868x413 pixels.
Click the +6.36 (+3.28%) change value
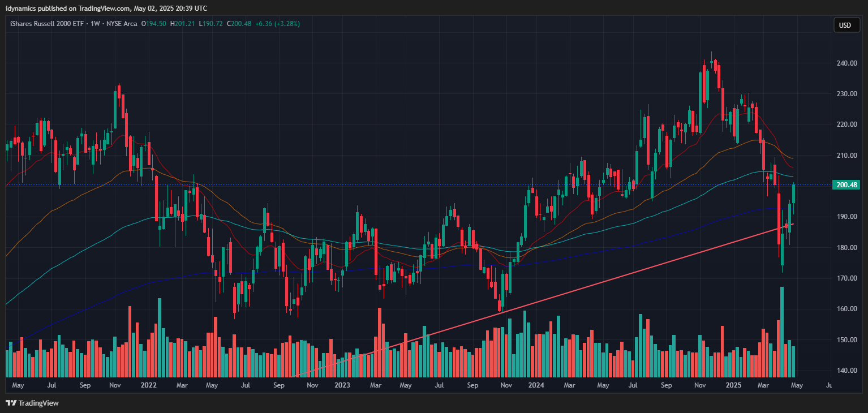(x=277, y=24)
